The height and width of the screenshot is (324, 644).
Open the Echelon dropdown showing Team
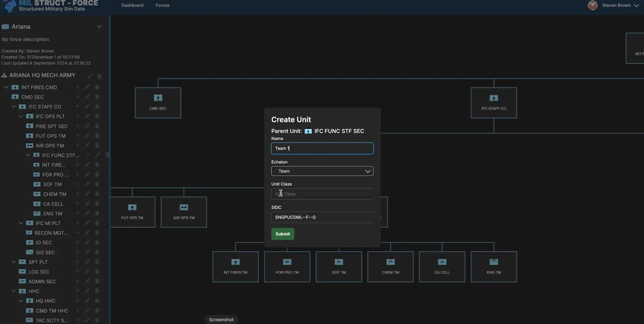pyautogui.click(x=322, y=171)
